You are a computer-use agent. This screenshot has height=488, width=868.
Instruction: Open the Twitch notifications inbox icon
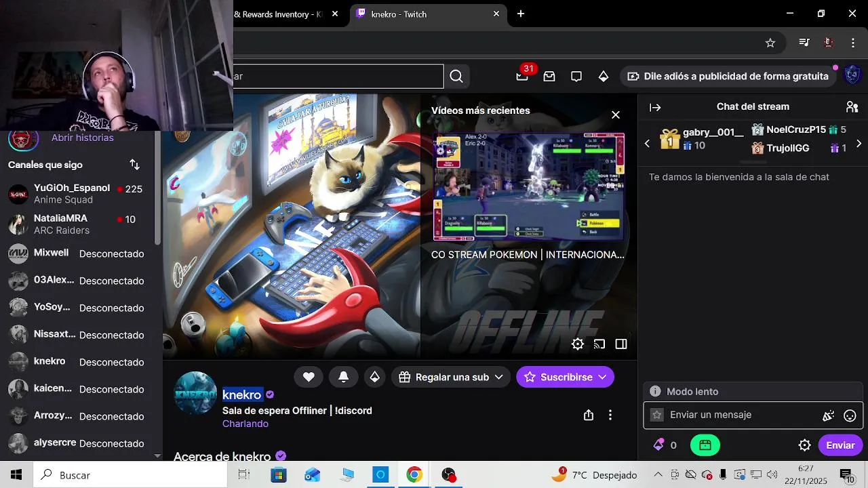(549, 77)
